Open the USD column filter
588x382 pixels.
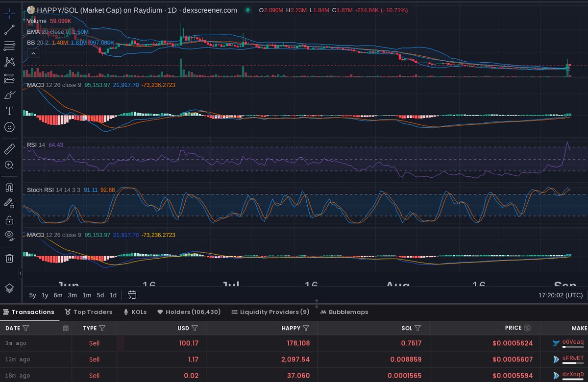pyautogui.click(x=195, y=328)
